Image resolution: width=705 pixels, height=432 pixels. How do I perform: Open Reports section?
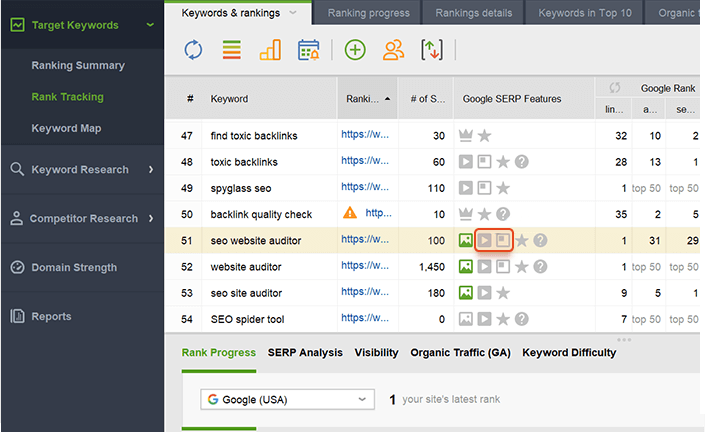51,316
